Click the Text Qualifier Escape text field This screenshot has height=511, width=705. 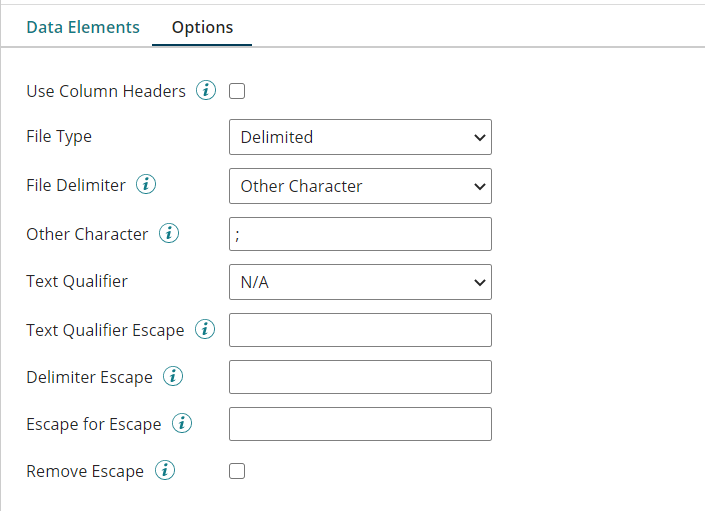(x=360, y=330)
